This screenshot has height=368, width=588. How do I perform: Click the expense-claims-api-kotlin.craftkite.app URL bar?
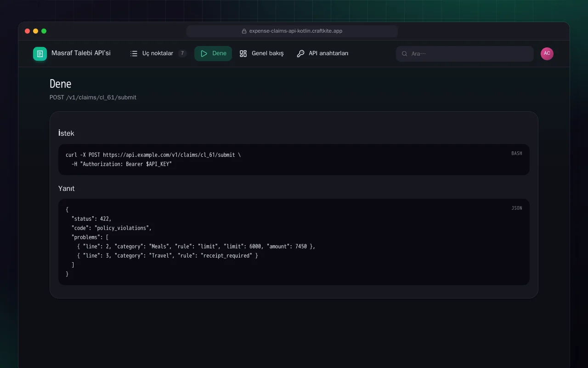click(292, 31)
